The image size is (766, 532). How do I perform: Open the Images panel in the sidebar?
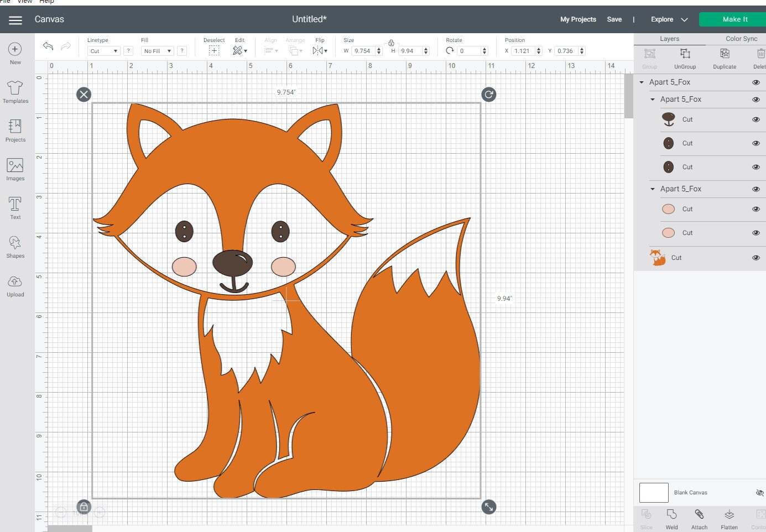coord(15,168)
